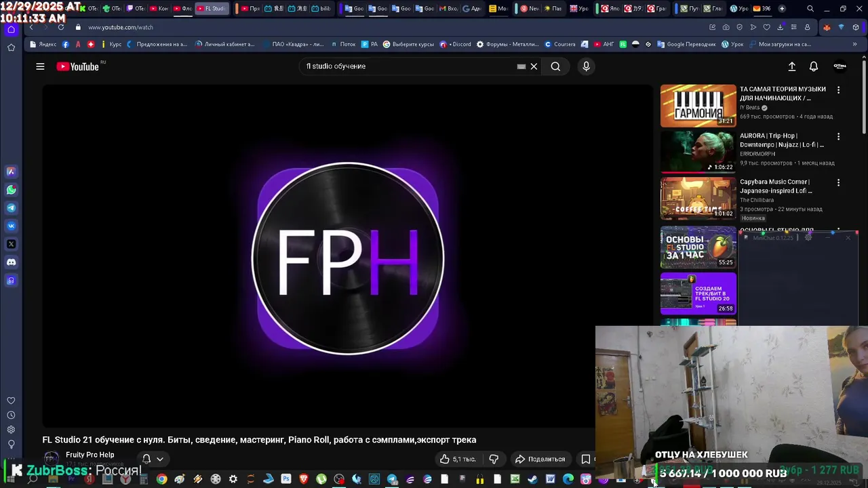The width and height of the screenshot is (868, 488).
Task: Open VK in the browser sidebar
Action: pyautogui.click(x=11, y=226)
